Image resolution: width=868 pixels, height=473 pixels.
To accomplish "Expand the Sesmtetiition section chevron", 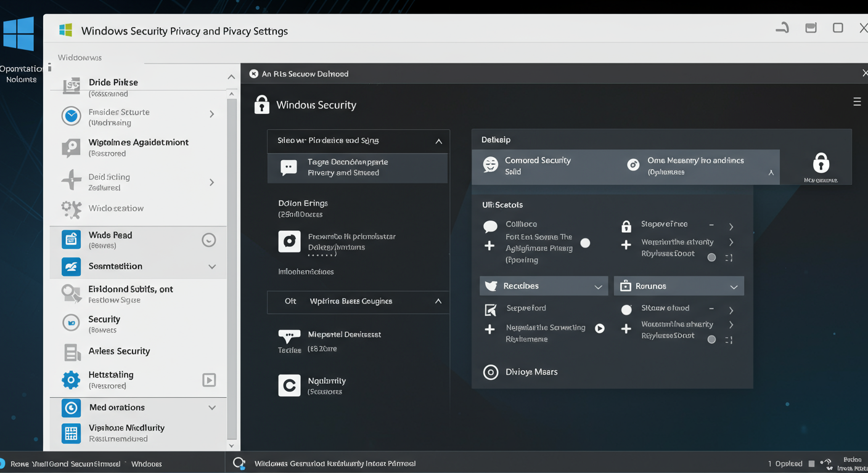I will pos(212,267).
